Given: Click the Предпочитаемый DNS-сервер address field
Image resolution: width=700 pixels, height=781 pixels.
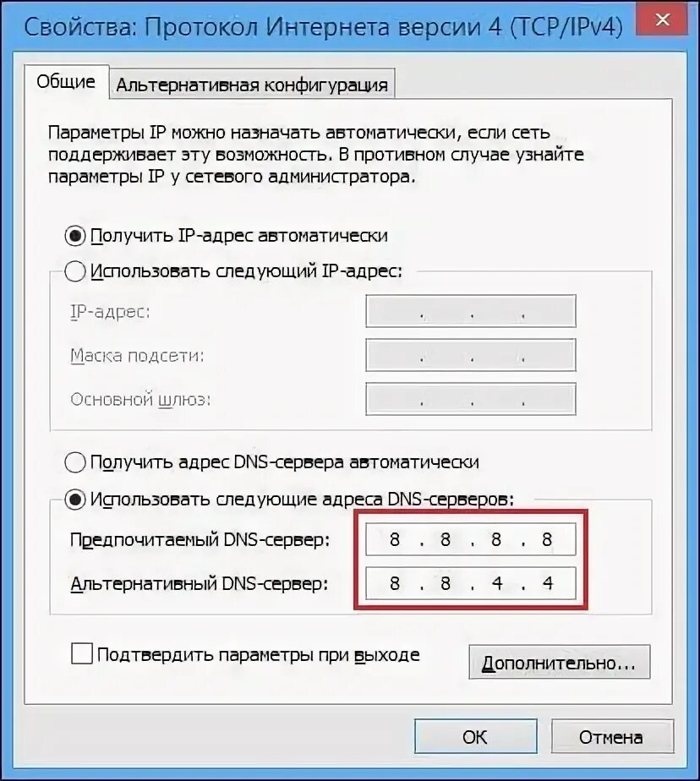Looking at the screenshot, I should [471, 539].
